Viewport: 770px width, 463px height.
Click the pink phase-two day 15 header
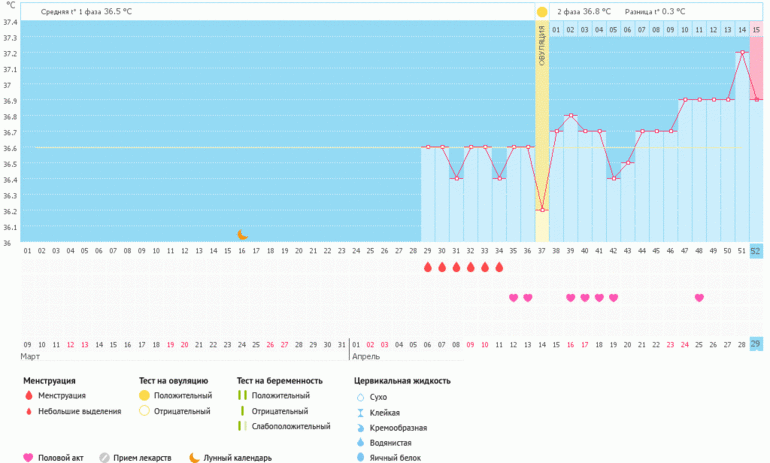tap(756, 30)
